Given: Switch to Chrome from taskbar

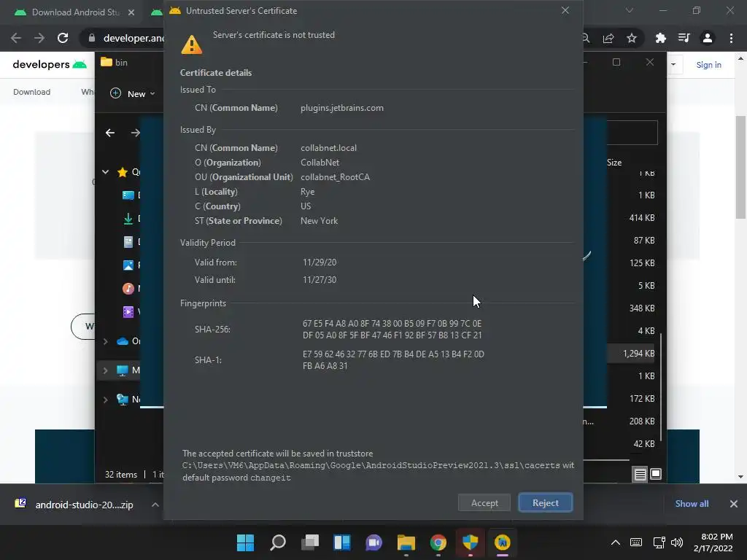Looking at the screenshot, I should pyautogui.click(x=438, y=542).
